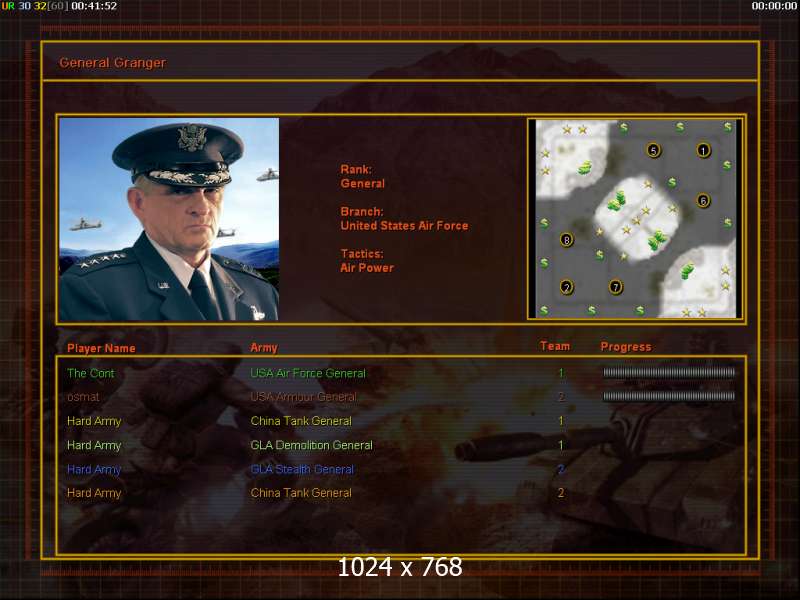This screenshot has height=600, width=800.
Task: Select player 'The Cont' in the list
Action: [x=91, y=373]
